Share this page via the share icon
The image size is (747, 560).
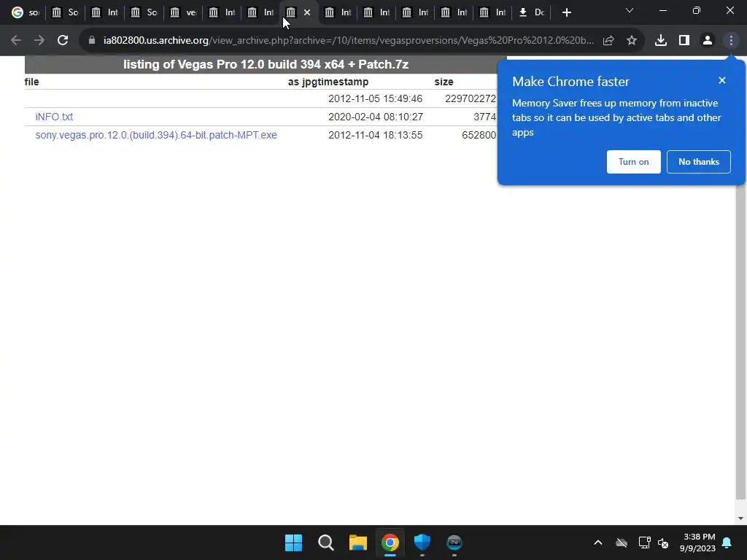click(x=608, y=41)
